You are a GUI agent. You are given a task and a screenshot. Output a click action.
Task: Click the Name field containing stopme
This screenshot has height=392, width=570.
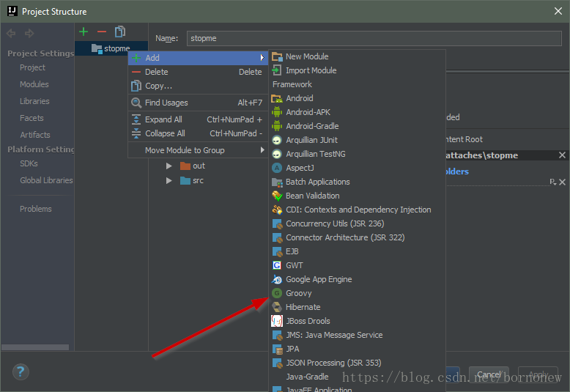[374, 38]
